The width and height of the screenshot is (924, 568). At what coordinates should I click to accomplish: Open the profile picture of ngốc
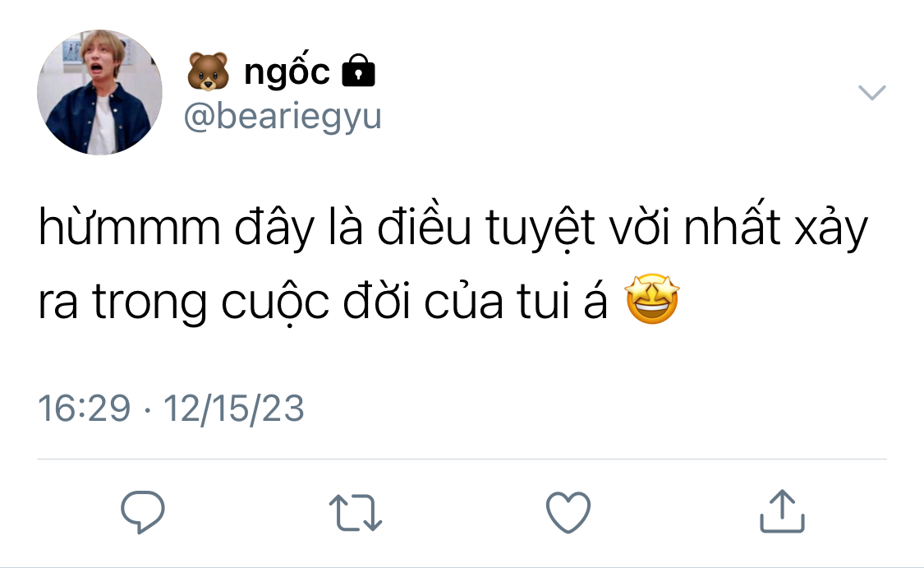coord(99,93)
